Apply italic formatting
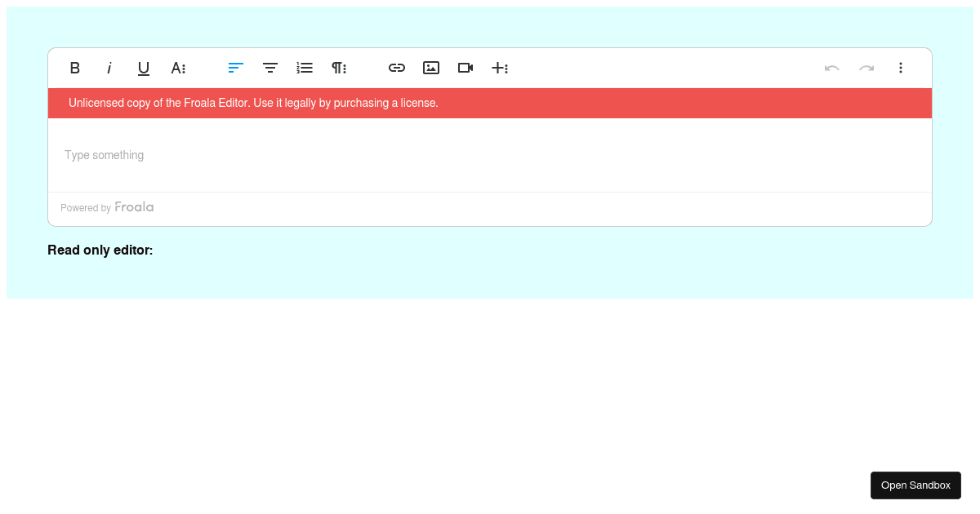Screen dimensions: 980x514 (x=109, y=68)
